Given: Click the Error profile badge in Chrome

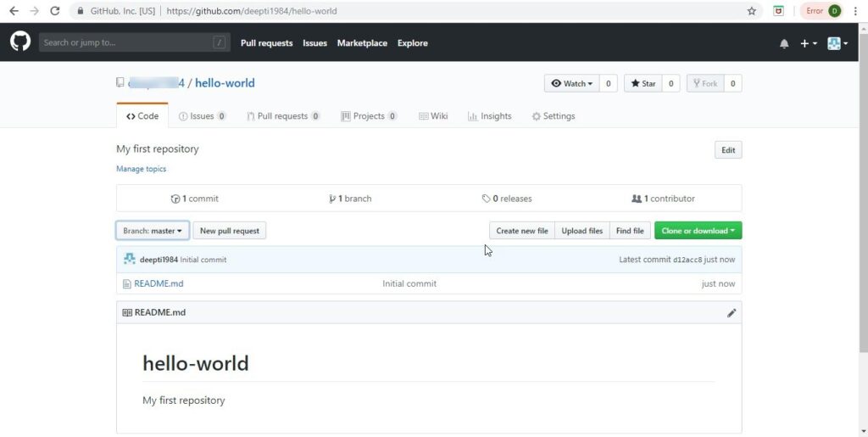Looking at the screenshot, I should click(822, 11).
